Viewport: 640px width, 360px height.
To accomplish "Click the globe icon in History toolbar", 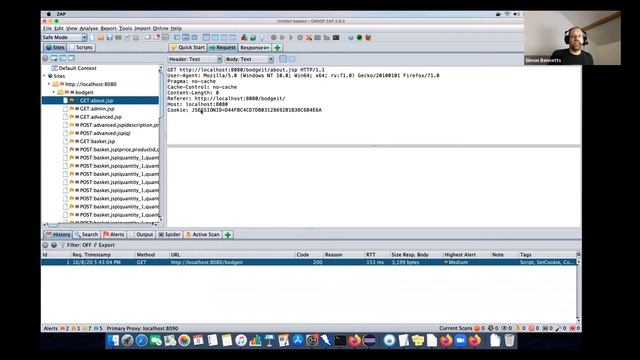I will [x=54, y=245].
